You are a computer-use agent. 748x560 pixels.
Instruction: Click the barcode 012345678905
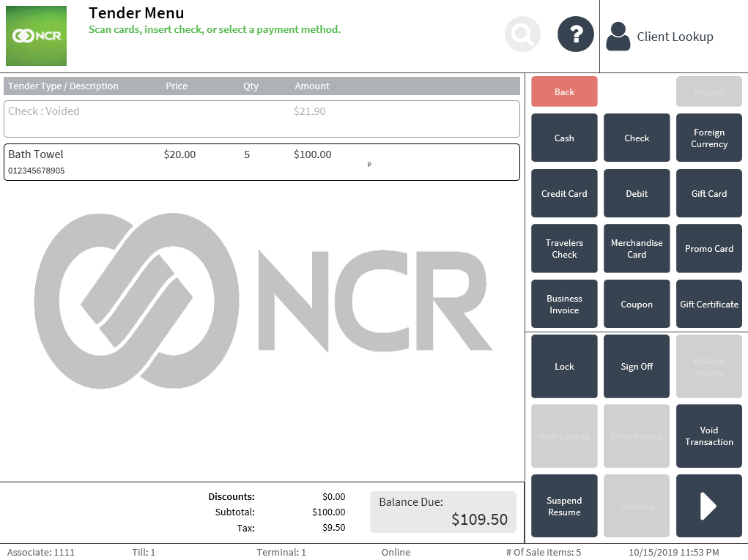click(36, 171)
